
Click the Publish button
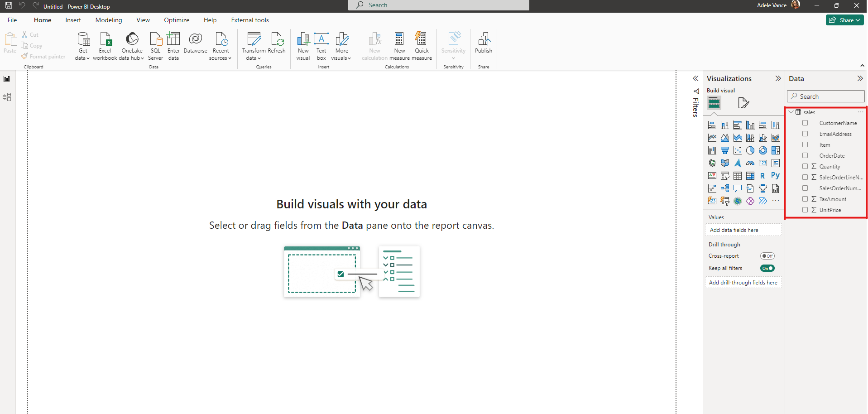tap(484, 45)
